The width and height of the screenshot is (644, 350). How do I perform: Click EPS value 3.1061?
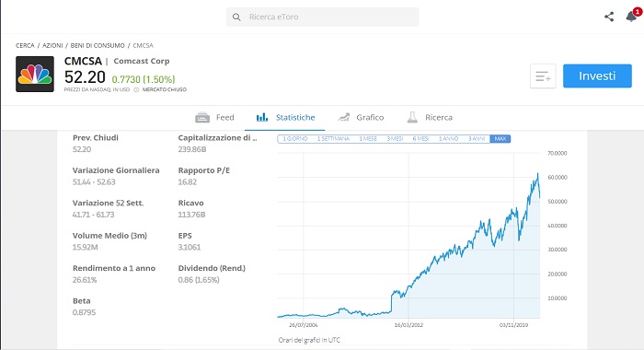click(190, 247)
